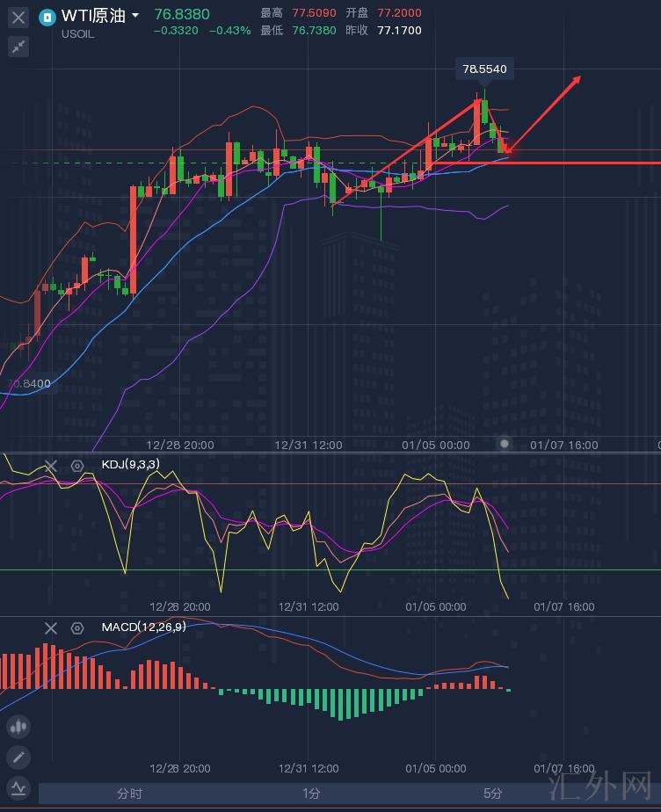Click the KDJ(9,3,3) indicator label
Viewport: 661px width, 812px height.
131,465
